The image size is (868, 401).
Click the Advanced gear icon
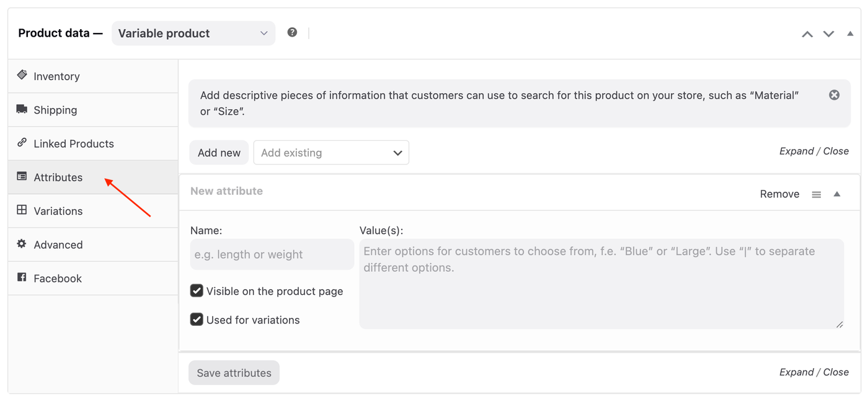tap(22, 244)
